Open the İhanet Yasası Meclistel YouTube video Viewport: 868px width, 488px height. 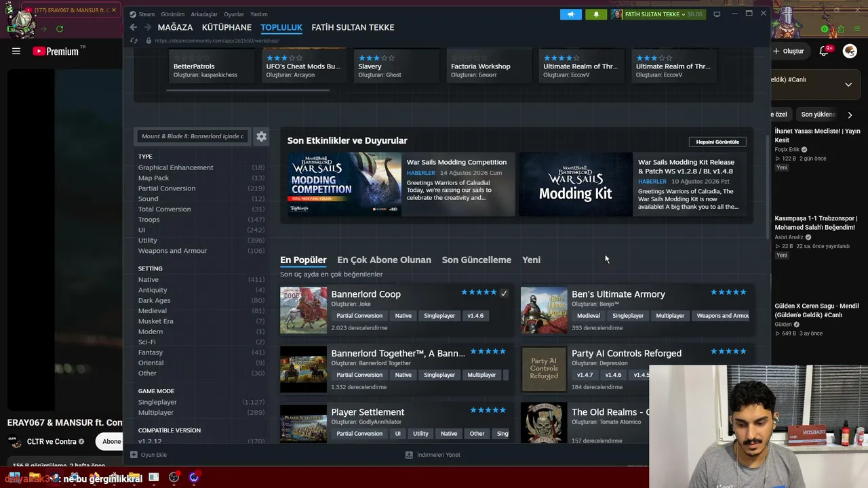[817, 136]
